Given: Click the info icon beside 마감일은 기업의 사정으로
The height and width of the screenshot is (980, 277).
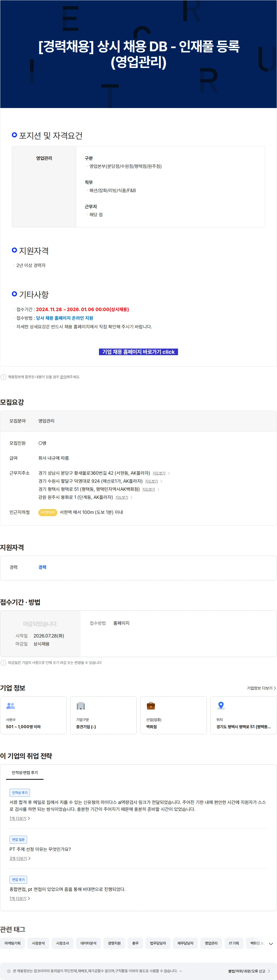Looking at the screenshot, I should [x=3, y=663].
